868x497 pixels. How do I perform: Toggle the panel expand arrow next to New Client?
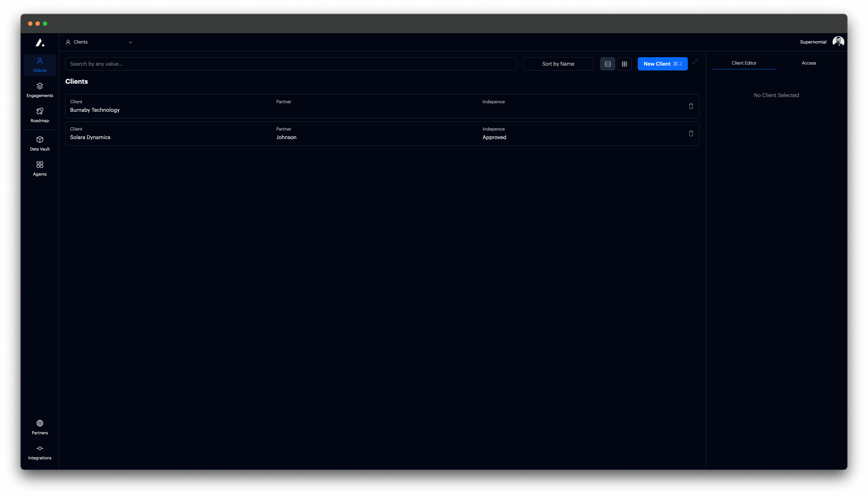pos(695,62)
